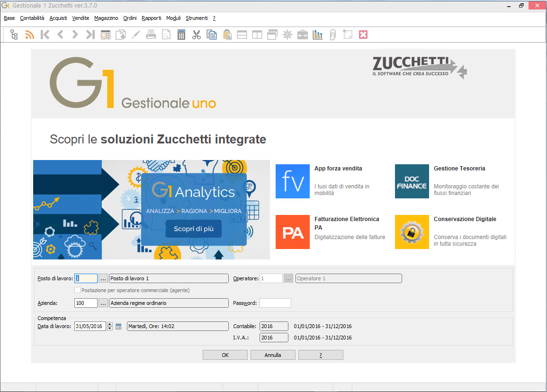Open the Magazzino menu
Screen dimensions: 547x392
[x=106, y=18]
